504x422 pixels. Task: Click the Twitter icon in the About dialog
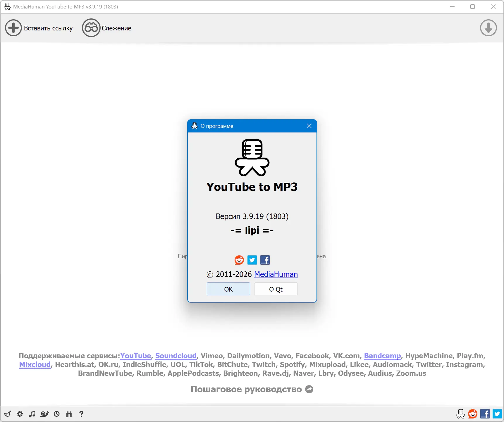[252, 260]
